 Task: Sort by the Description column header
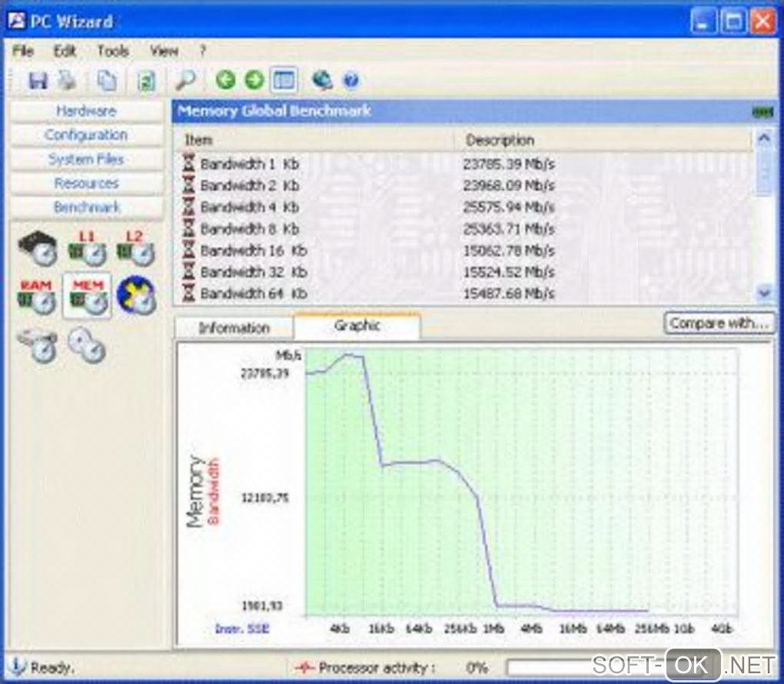click(603, 140)
